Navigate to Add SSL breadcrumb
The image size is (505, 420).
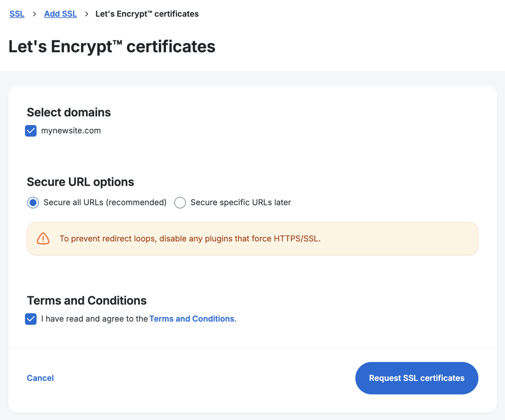(x=60, y=14)
